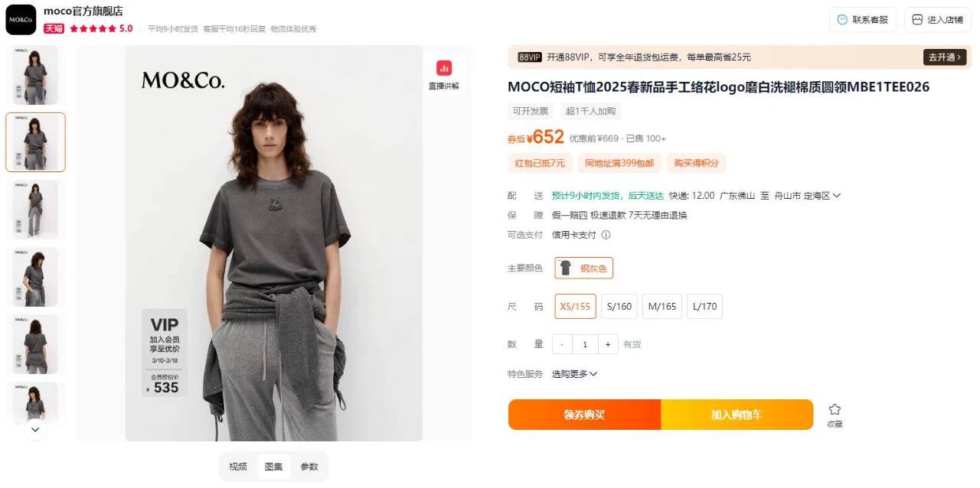Select size M/165

tap(662, 307)
